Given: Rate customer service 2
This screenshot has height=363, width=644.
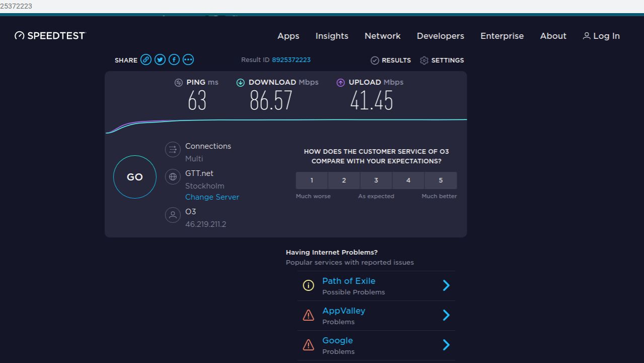Looking at the screenshot, I should (x=344, y=180).
